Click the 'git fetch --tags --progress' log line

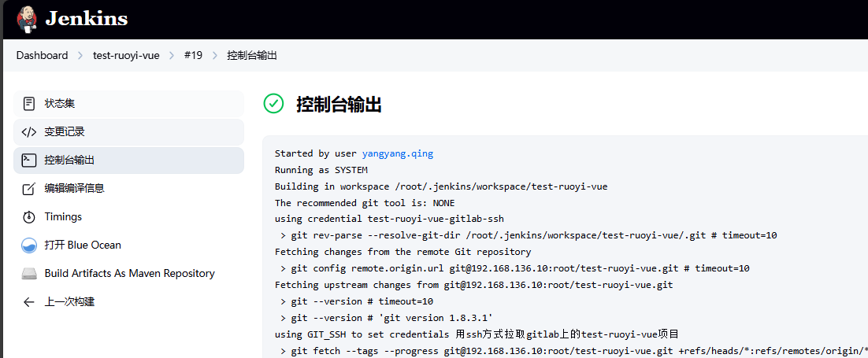(x=573, y=351)
